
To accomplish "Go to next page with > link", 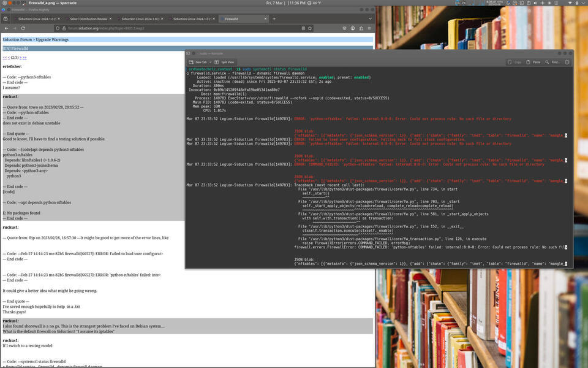I will pos(20,58).
